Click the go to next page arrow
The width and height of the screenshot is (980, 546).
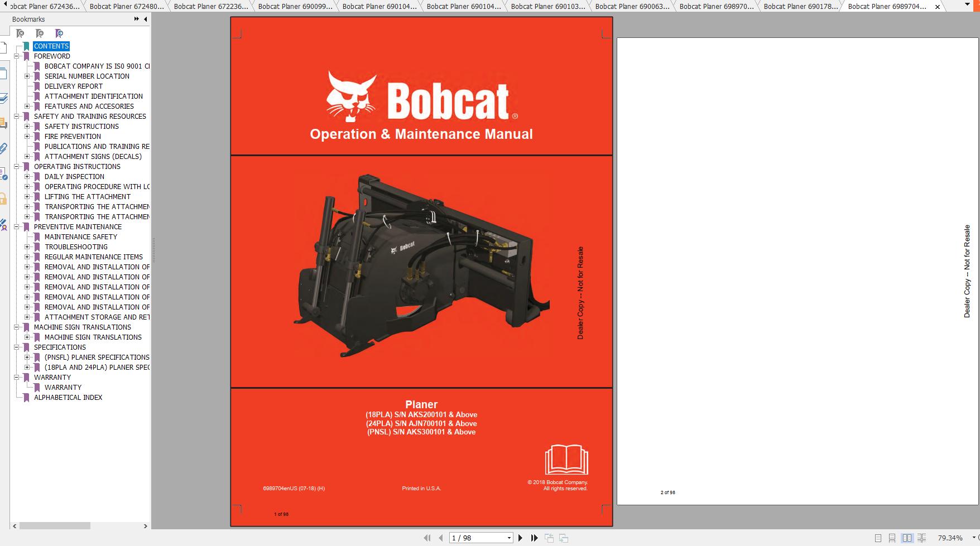pos(520,537)
